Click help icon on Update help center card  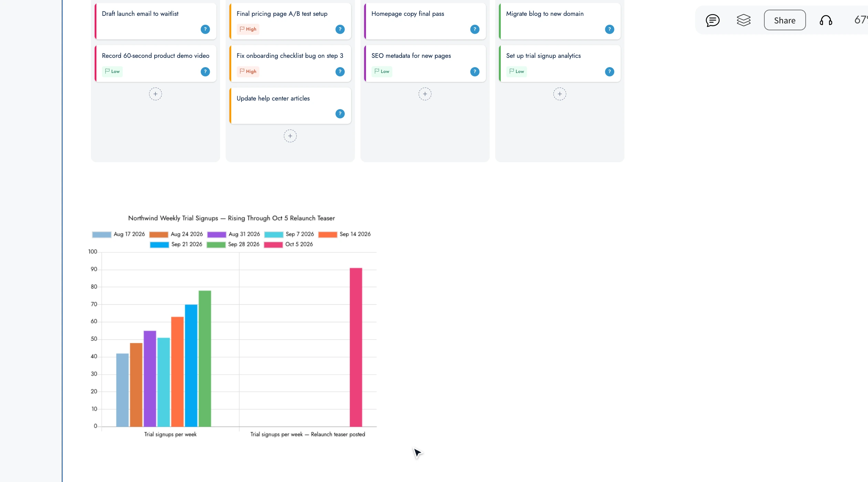(x=340, y=114)
